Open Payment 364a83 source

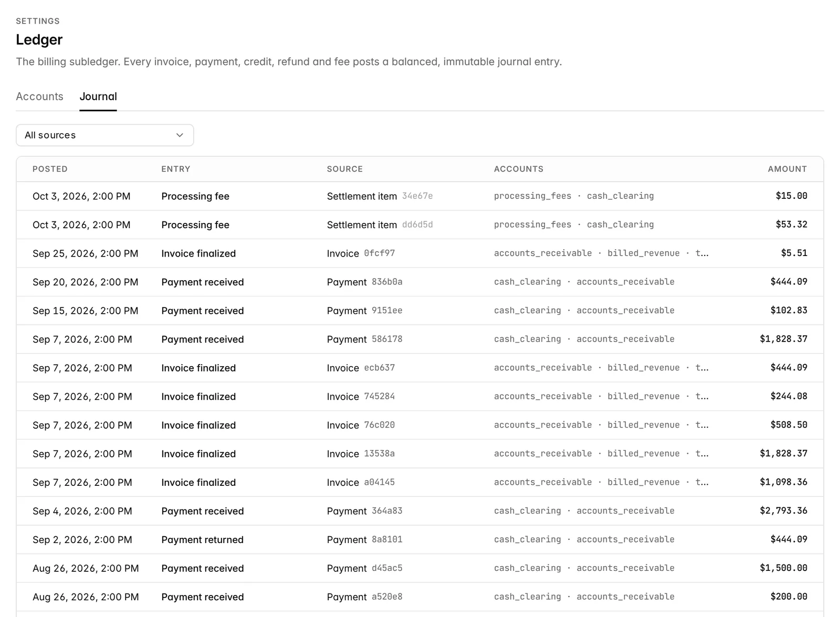click(x=364, y=511)
